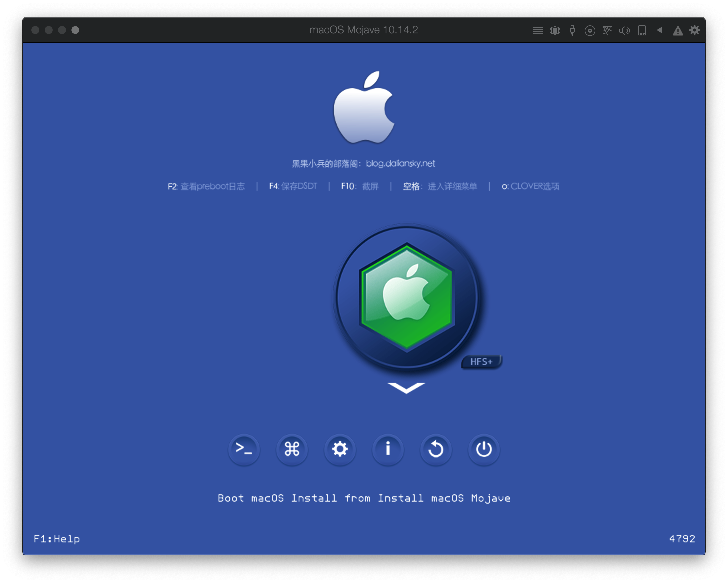
Task: Collapse toolbar with left triangle arrow
Action: 659,30
